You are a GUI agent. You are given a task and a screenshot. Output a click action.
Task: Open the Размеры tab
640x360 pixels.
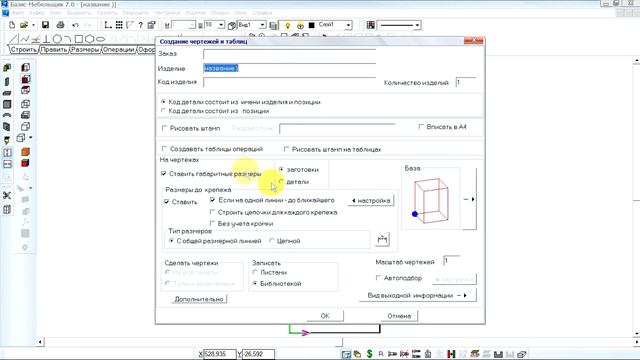(85, 49)
